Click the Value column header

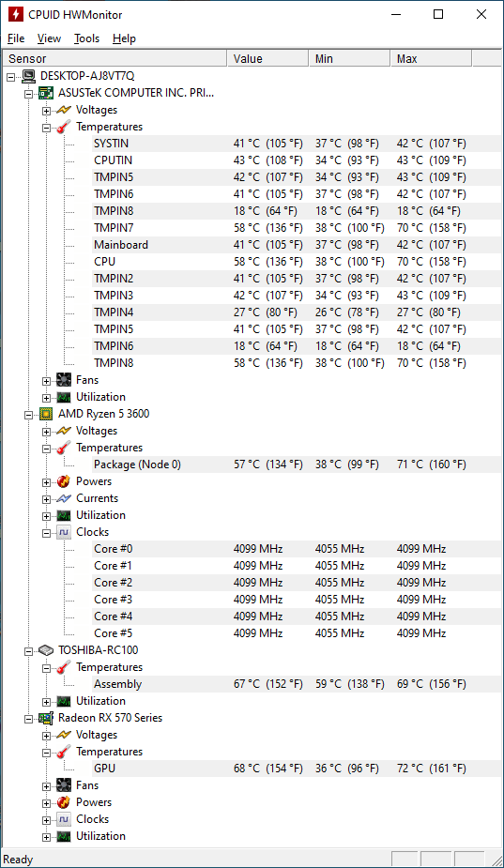coord(267,59)
